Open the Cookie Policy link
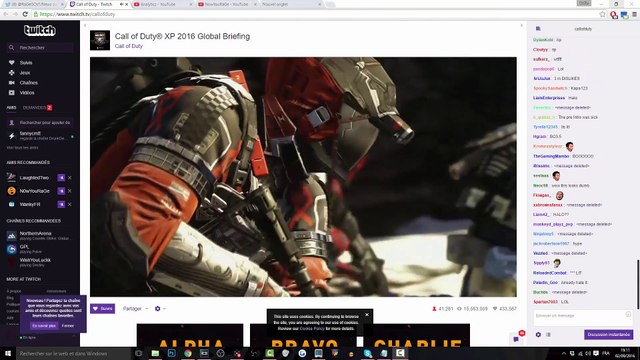Viewport: 640px width, 360px height. (x=312, y=328)
